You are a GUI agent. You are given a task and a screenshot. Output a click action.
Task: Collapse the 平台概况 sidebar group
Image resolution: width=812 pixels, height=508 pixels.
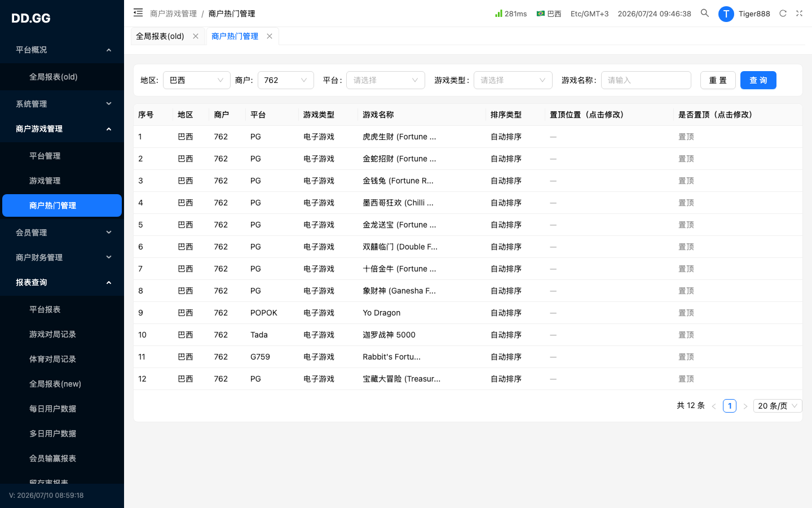(x=62, y=50)
